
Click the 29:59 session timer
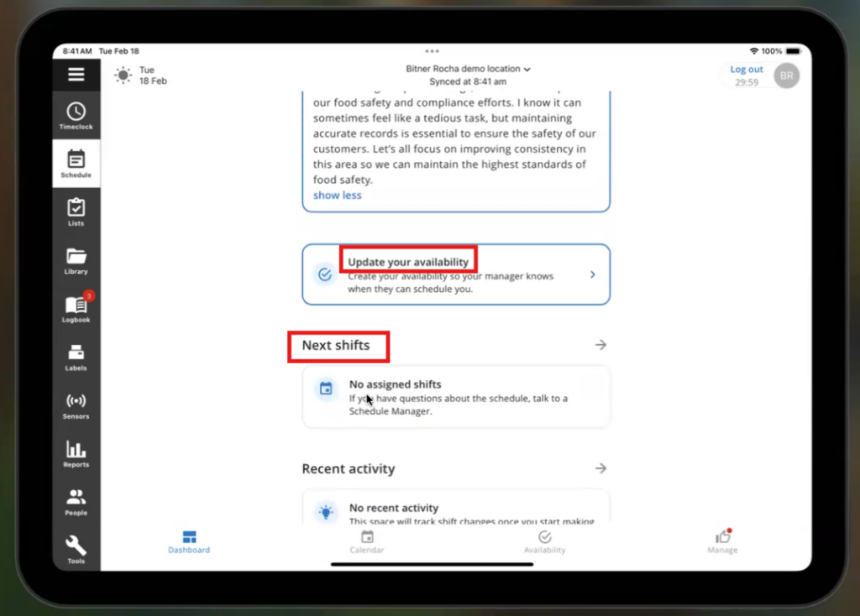point(747,82)
